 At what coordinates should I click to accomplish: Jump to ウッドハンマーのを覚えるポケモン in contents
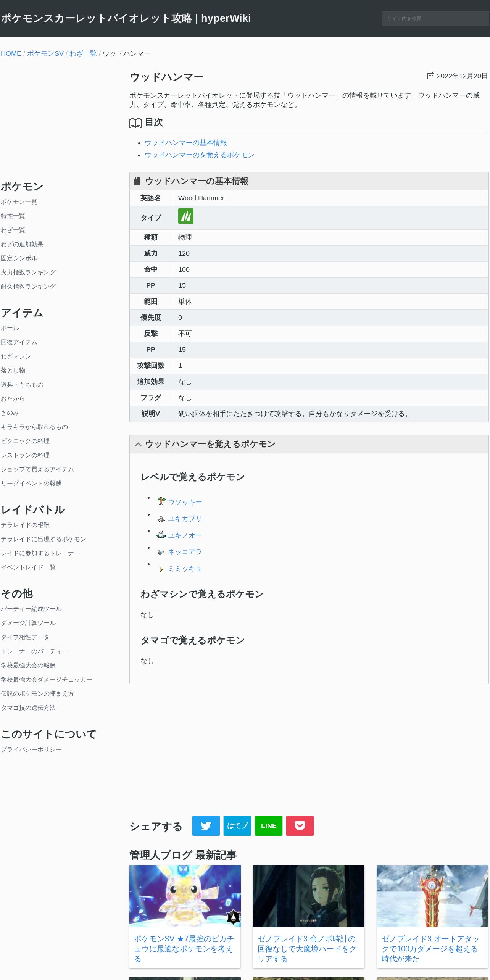(200, 155)
